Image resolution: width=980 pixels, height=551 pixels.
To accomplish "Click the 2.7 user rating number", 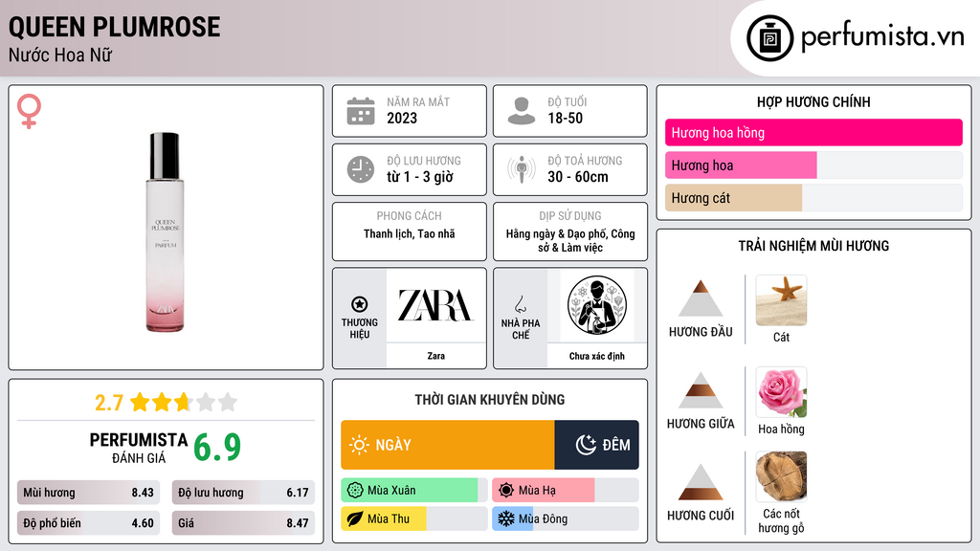I will (109, 403).
